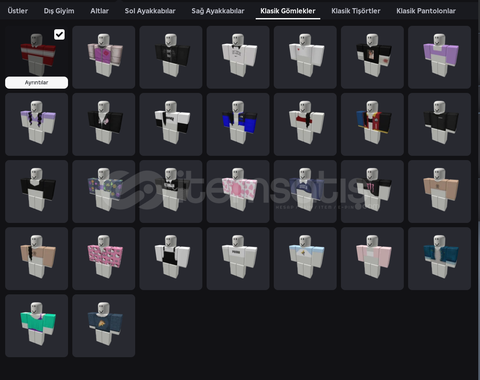The image size is (480, 380).
Task: Switch to Sol Ayakkabılar tab
Action: point(150,11)
